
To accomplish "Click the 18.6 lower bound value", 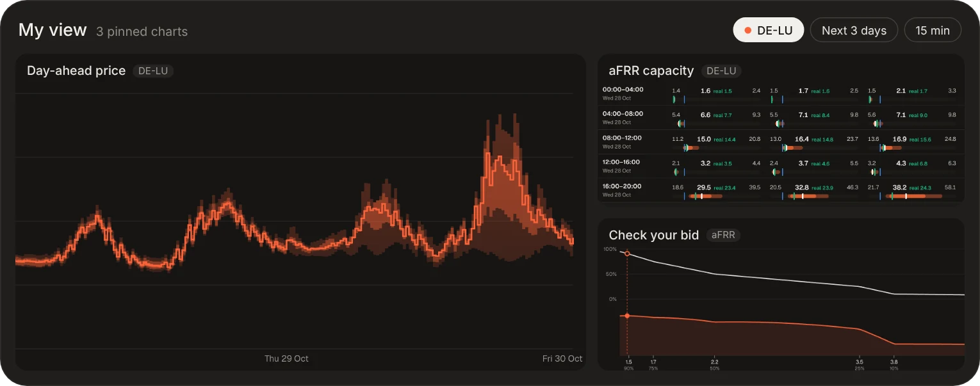I will pos(678,188).
